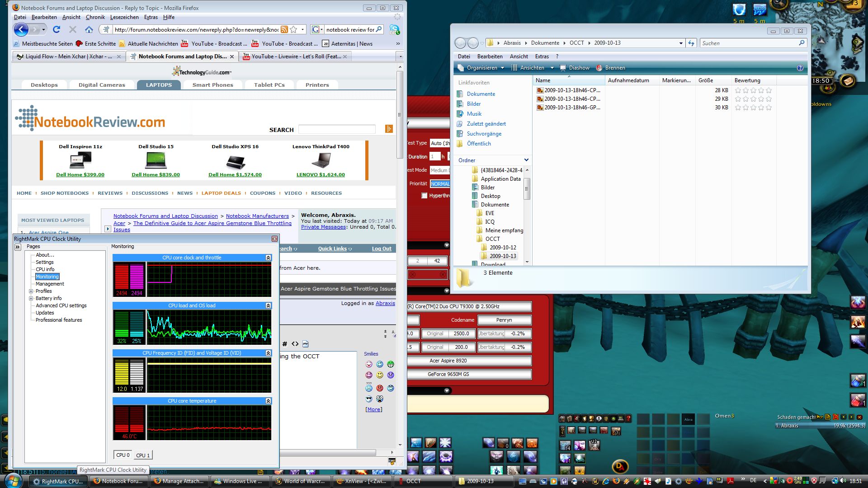Switch to World of Warcraft taskbar button
The height and width of the screenshot is (488, 868).
[x=301, y=481]
